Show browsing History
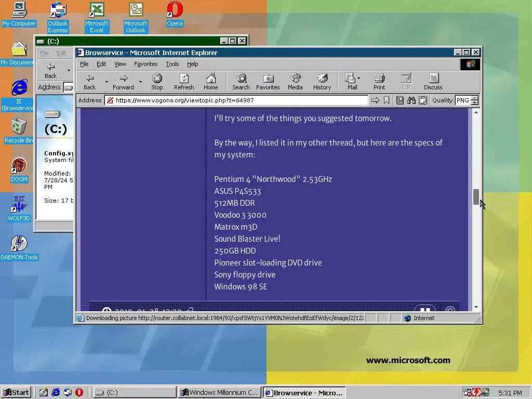The image size is (532, 399). (x=322, y=82)
